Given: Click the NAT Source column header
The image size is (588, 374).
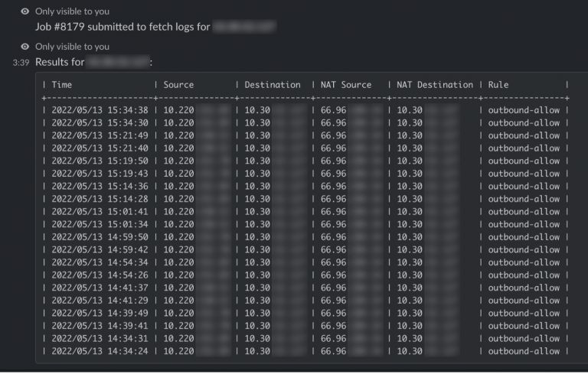Looking at the screenshot, I should pos(346,85).
